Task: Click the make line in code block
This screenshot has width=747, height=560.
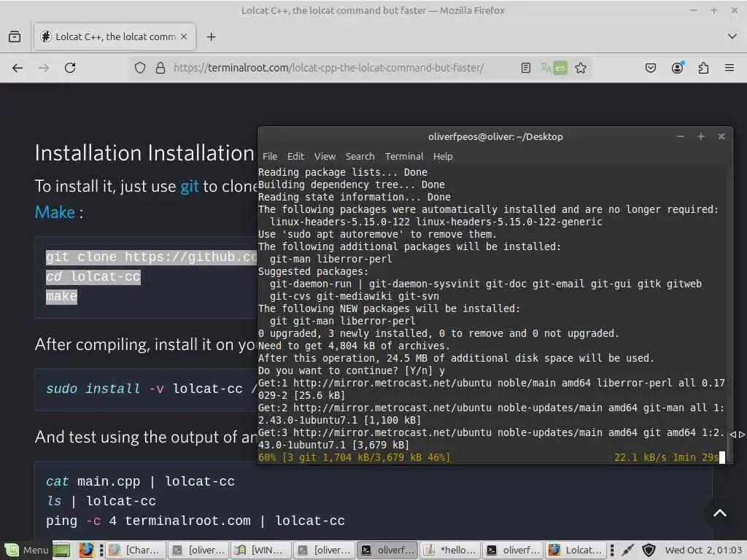Action: [61, 296]
